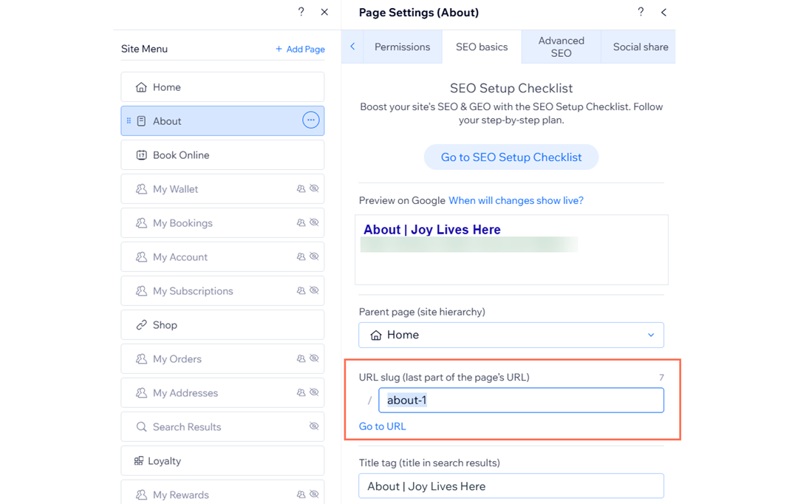Collapse Page Settings panel with top-right chevron
The image size is (812, 504).
coord(663,12)
